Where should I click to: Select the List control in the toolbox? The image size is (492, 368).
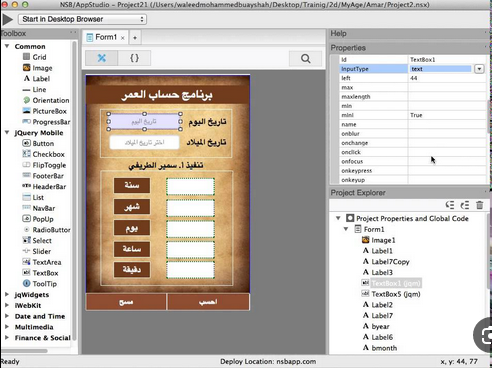(x=33, y=197)
